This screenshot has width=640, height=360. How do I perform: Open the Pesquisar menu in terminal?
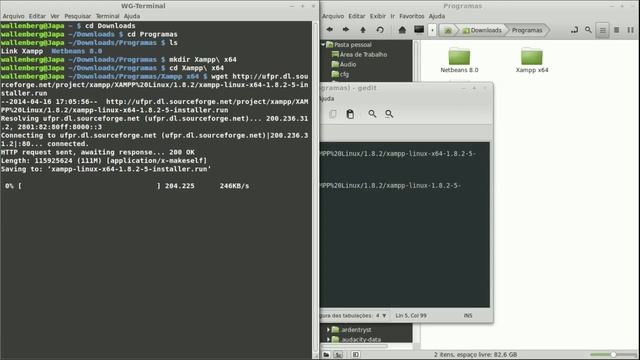point(78,16)
